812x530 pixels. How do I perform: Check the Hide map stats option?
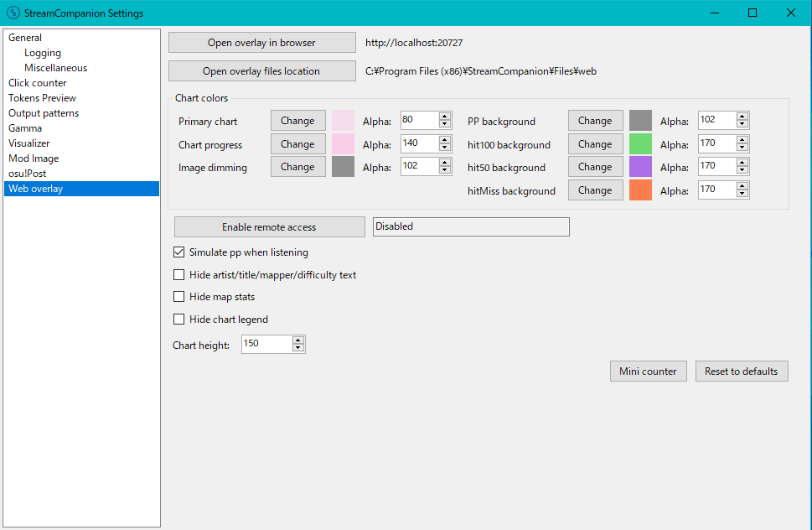point(178,296)
